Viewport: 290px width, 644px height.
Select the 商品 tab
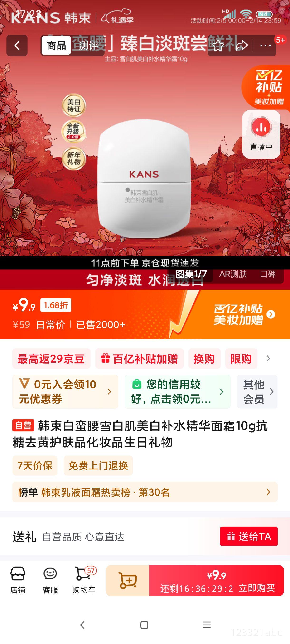[56, 46]
